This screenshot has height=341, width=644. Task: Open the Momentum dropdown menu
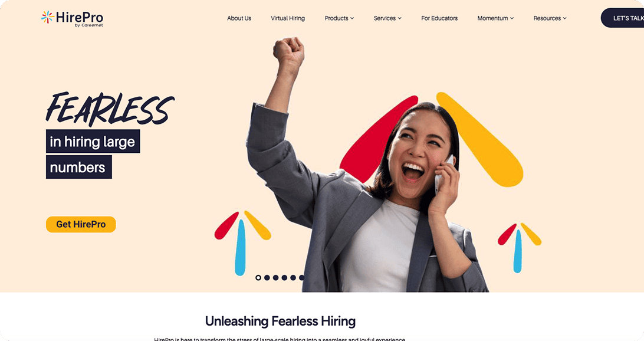495,18
